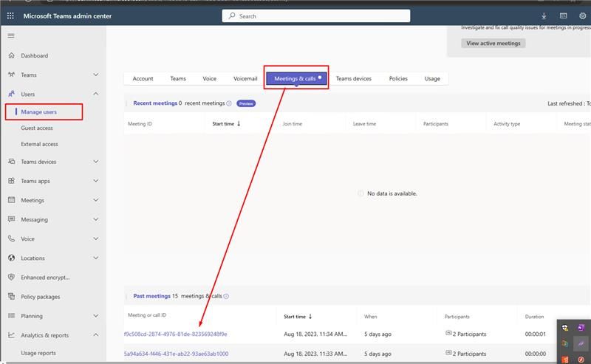Click the Enhanced encryption shield icon
The image size is (591, 364).
[x=11, y=277]
